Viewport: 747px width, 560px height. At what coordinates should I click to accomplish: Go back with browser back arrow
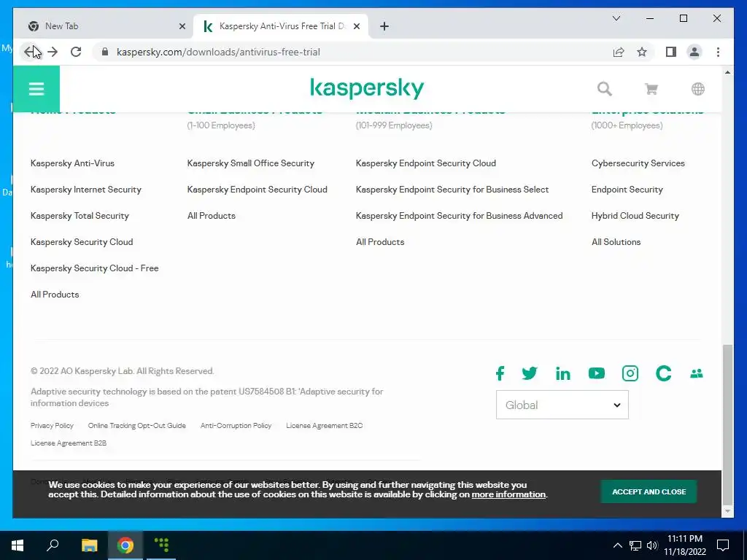(x=29, y=52)
